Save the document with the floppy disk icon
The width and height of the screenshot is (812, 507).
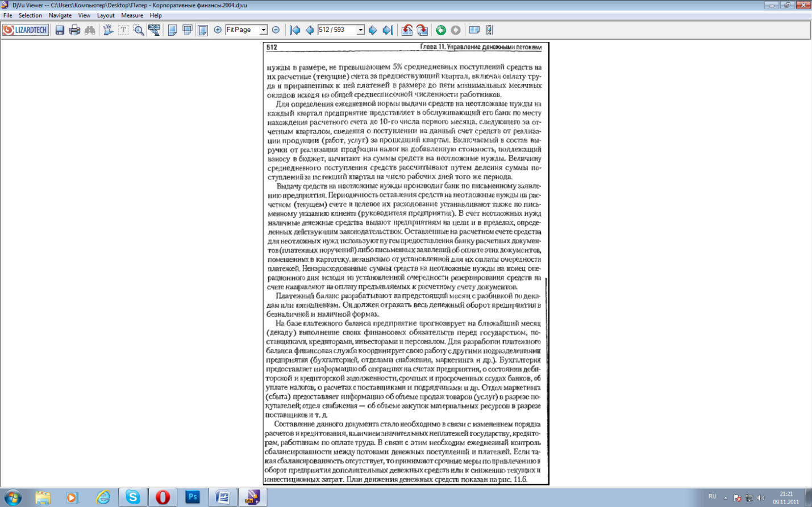tap(60, 30)
